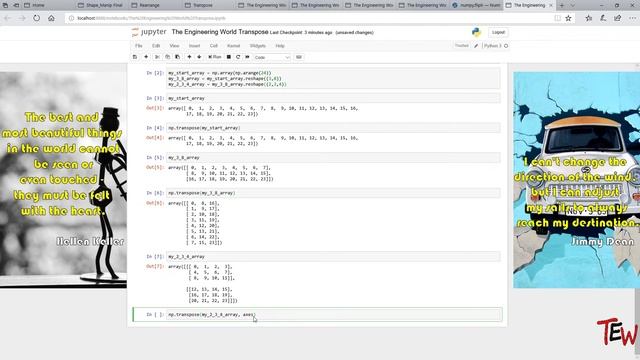This screenshot has width=640, height=360.
Task: Click the Python logo icon
Action: [x=476, y=32]
